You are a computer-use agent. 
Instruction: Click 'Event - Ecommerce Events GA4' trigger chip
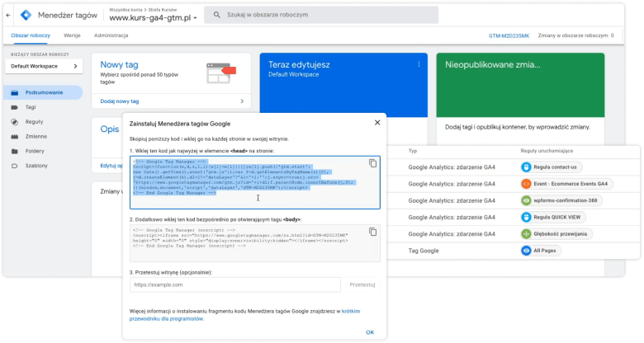[x=566, y=184]
